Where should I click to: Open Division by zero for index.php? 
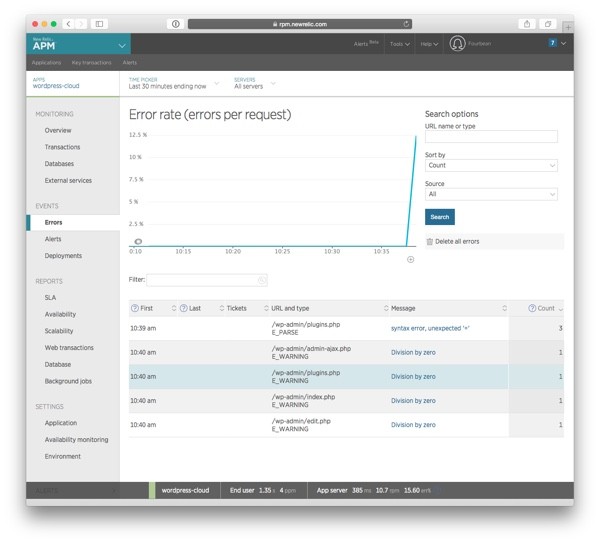pyautogui.click(x=413, y=401)
